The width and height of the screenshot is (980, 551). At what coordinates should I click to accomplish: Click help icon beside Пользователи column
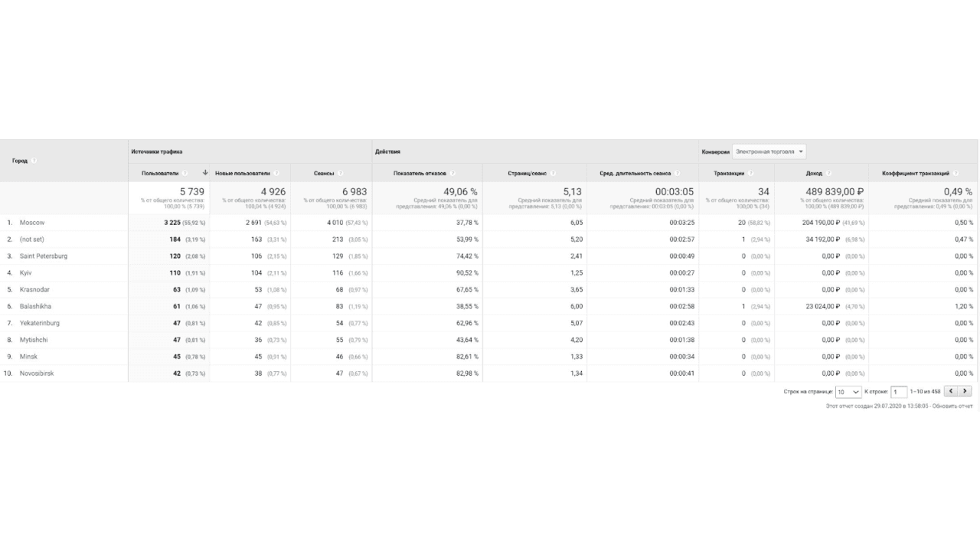coord(185,173)
